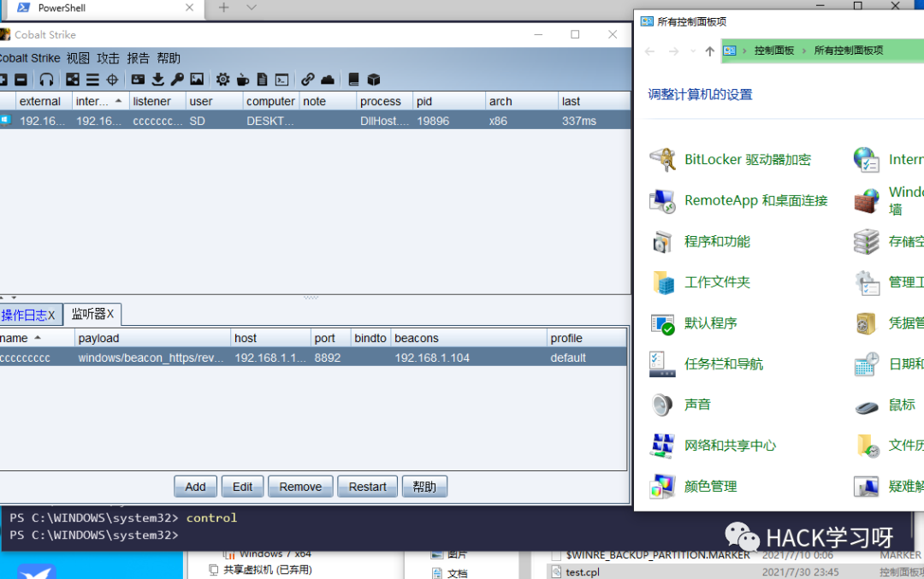Image resolution: width=924 pixels, height=579 pixels.
Task: Open the 帮助 menu in menu bar
Action: point(169,58)
